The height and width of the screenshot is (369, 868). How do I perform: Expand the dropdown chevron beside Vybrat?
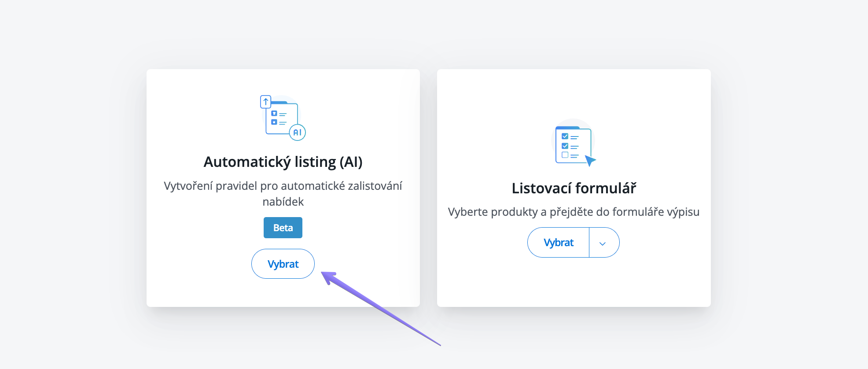[603, 243]
